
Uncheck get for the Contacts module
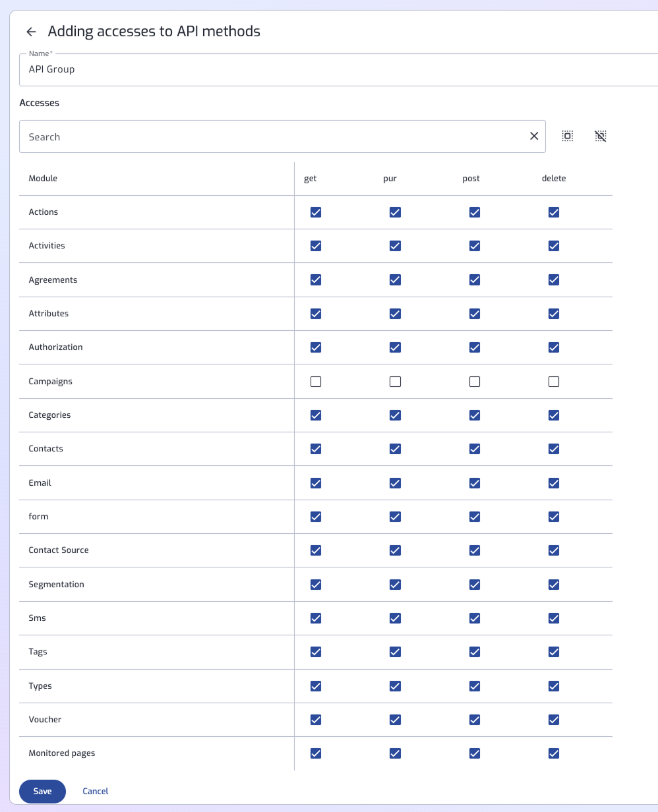(316, 449)
